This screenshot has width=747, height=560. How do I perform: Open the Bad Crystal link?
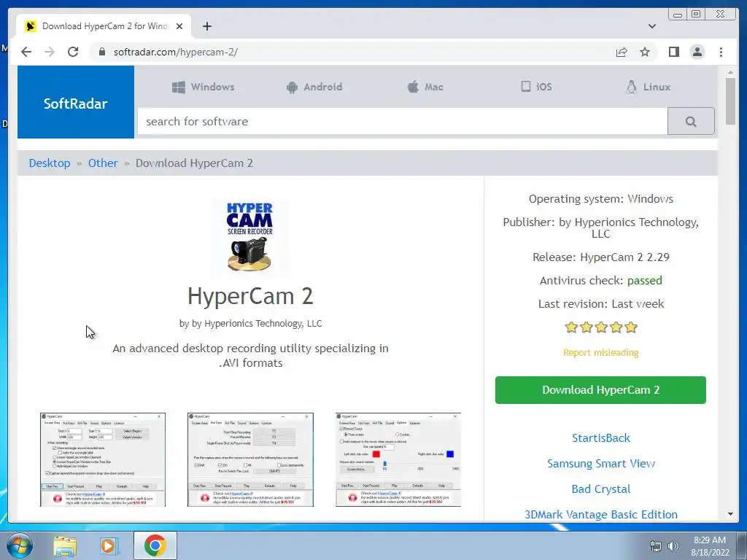click(601, 489)
